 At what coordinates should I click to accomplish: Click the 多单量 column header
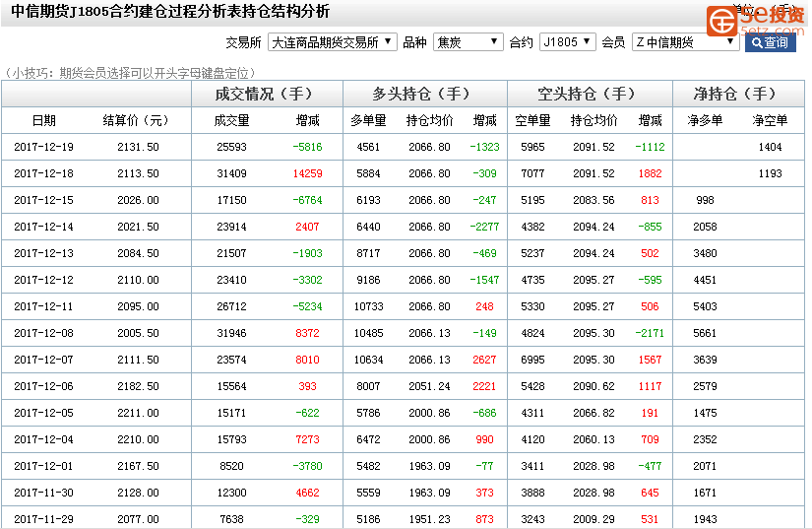pyautogui.click(x=368, y=121)
